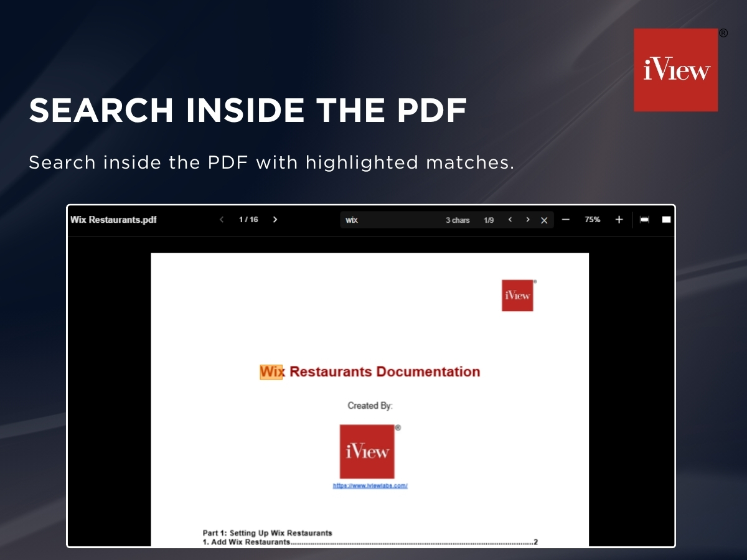The height and width of the screenshot is (560, 747).
Task: Zoom out with the minus icon
Action: (x=565, y=220)
